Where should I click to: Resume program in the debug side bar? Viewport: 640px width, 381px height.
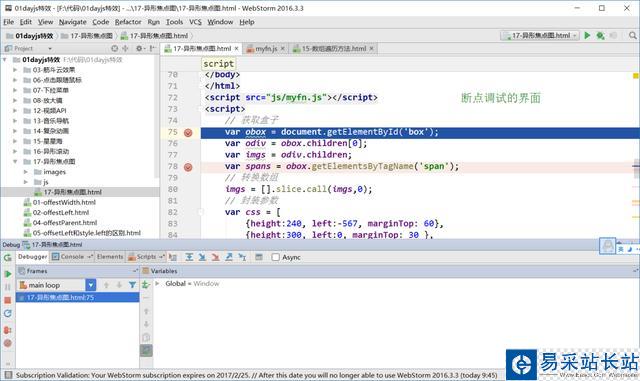pyautogui.click(x=8, y=274)
